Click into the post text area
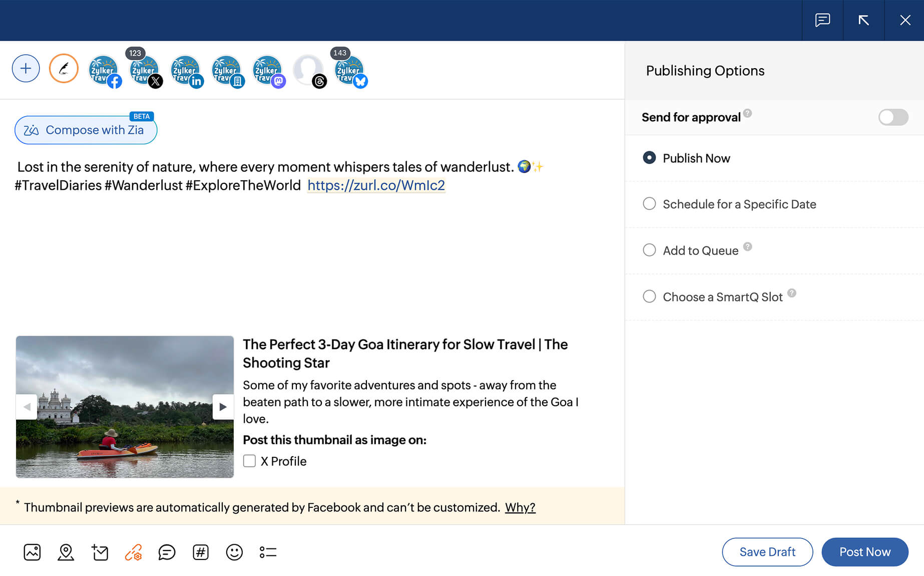Image resolution: width=924 pixels, height=576 pixels. click(312, 240)
